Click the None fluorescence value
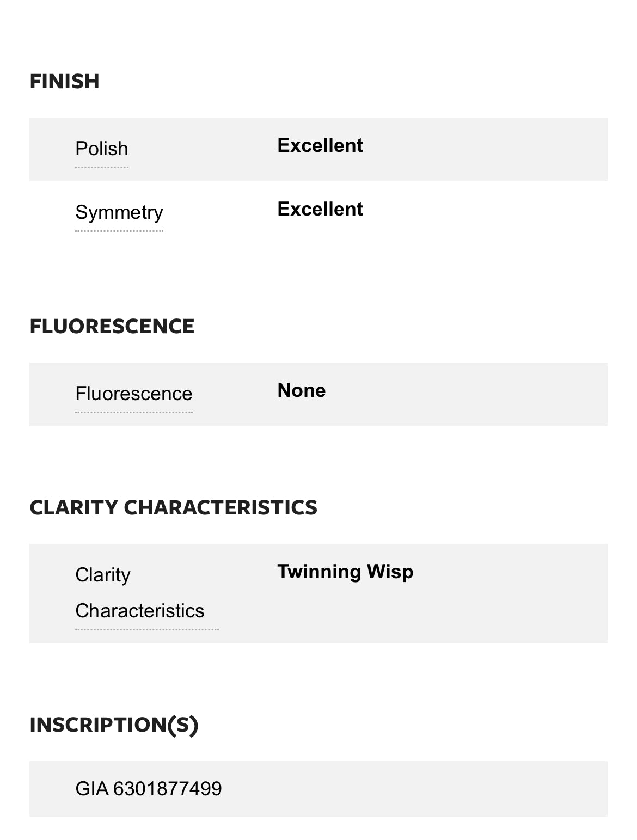Image resolution: width=637 pixels, height=840 pixels. point(302,390)
